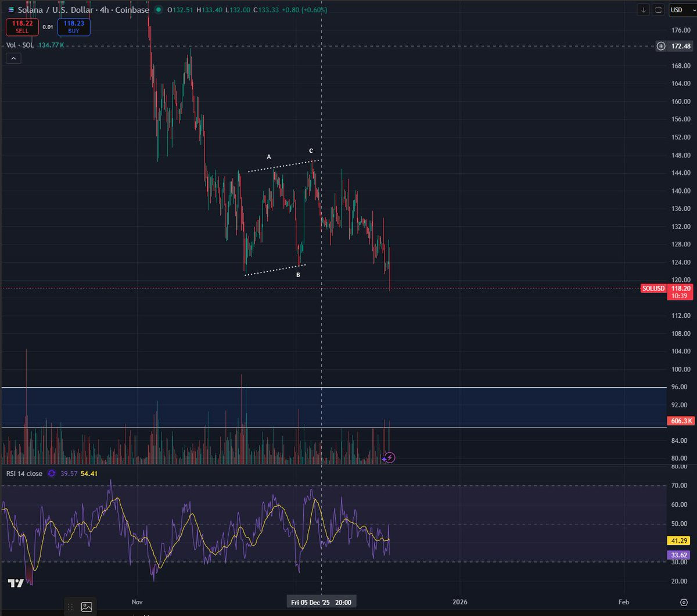
Task: Click the purple 33.62 RSI value label
Action: pyautogui.click(x=680, y=555)
